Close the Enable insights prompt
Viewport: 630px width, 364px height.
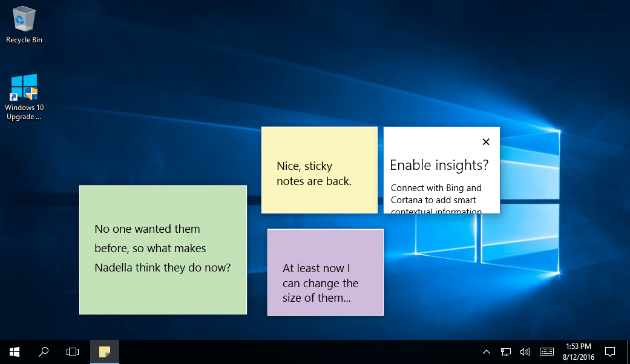[x=486, y=141]
